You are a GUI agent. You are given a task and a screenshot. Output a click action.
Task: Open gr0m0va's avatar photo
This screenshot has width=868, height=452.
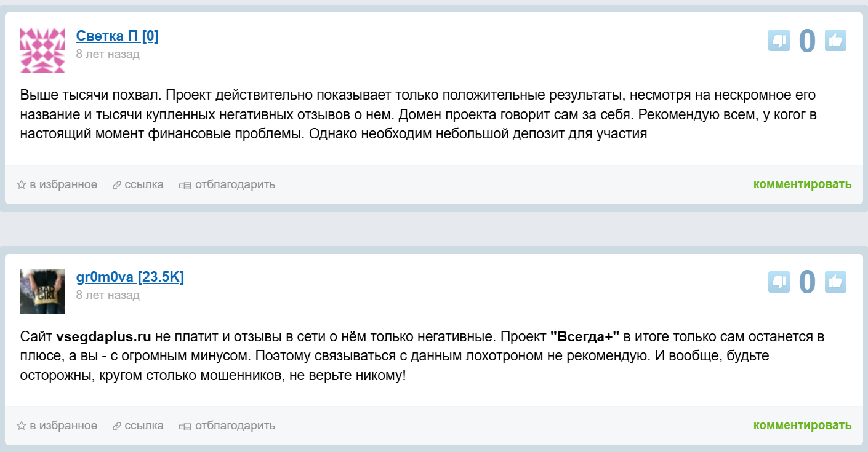42,291
